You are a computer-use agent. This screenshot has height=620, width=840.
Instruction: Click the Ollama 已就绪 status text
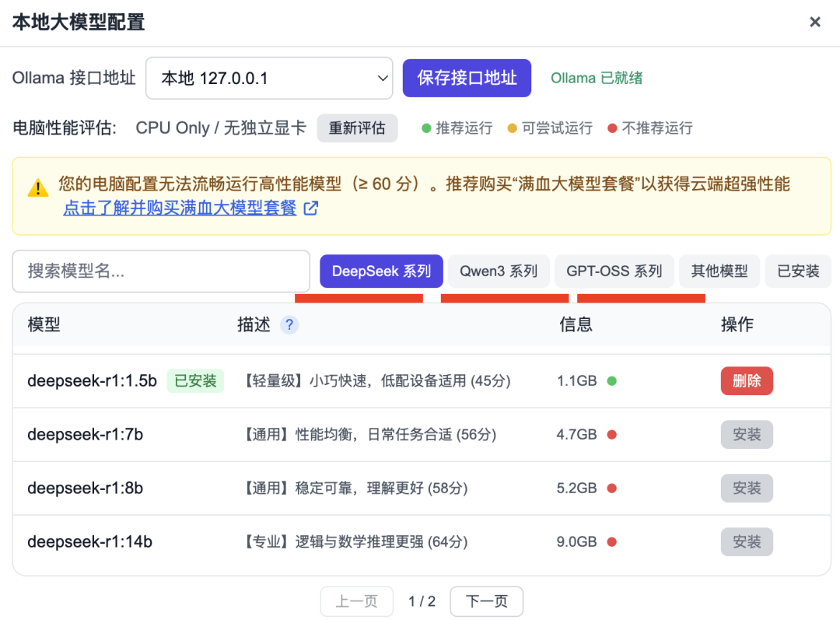(x=597, y=79)
